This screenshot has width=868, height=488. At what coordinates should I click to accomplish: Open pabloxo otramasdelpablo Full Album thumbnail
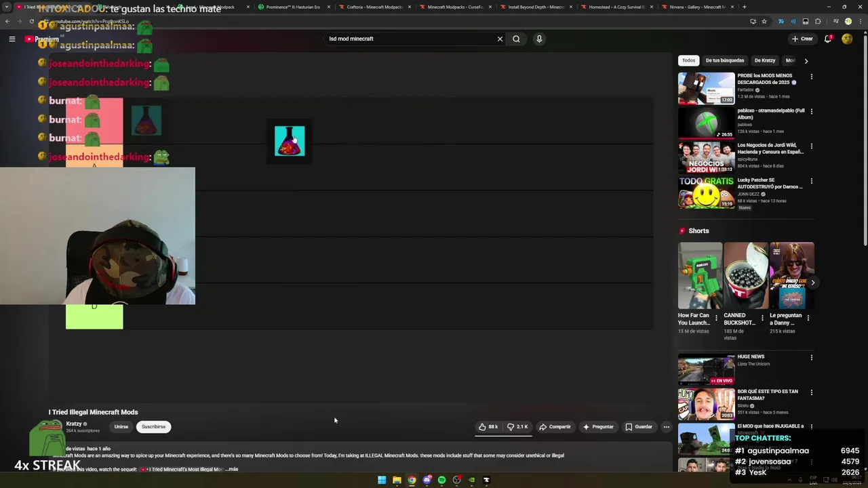[706, 123]
